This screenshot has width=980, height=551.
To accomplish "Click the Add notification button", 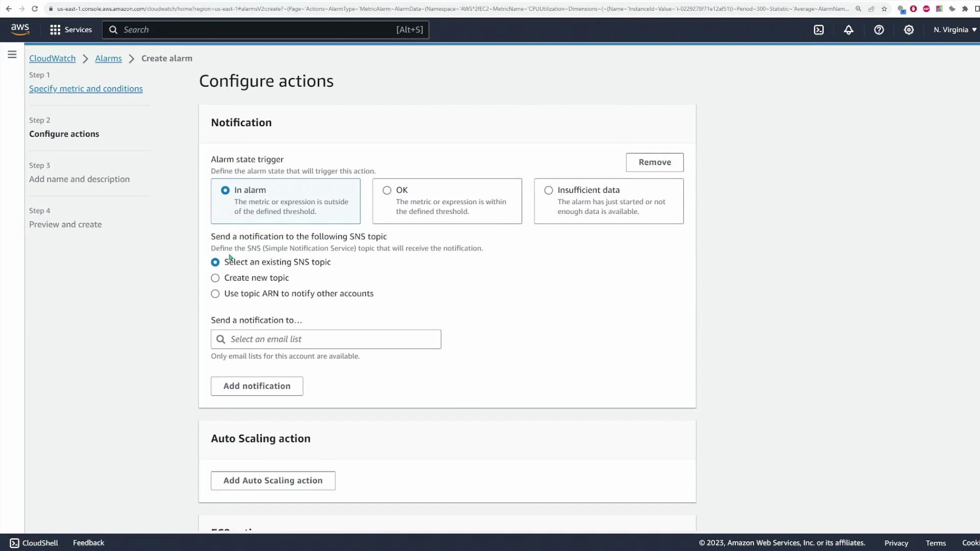I will click(x=257, y=386).
